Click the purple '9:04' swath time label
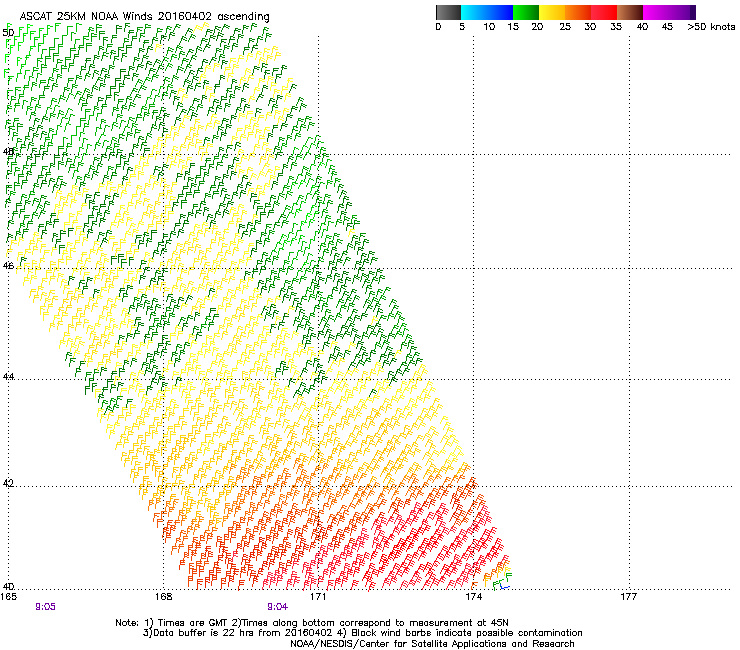Image resolution: width=740 pixels, height=650 pixels. tap(278, 607)
